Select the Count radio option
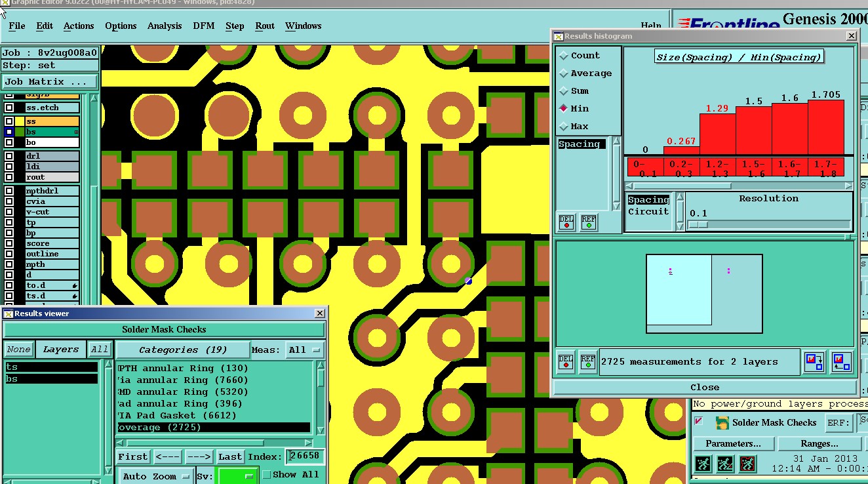 (564, 56)
